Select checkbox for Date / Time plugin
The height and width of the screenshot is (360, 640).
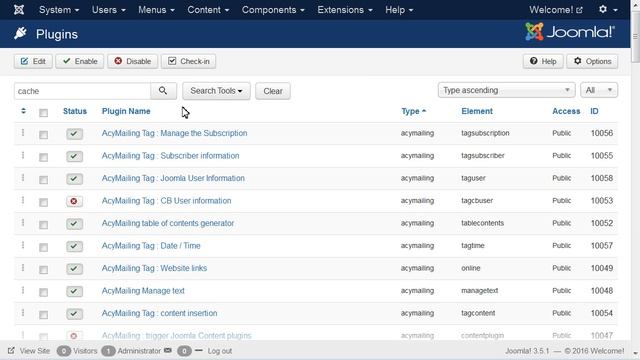tap(43, 247)
